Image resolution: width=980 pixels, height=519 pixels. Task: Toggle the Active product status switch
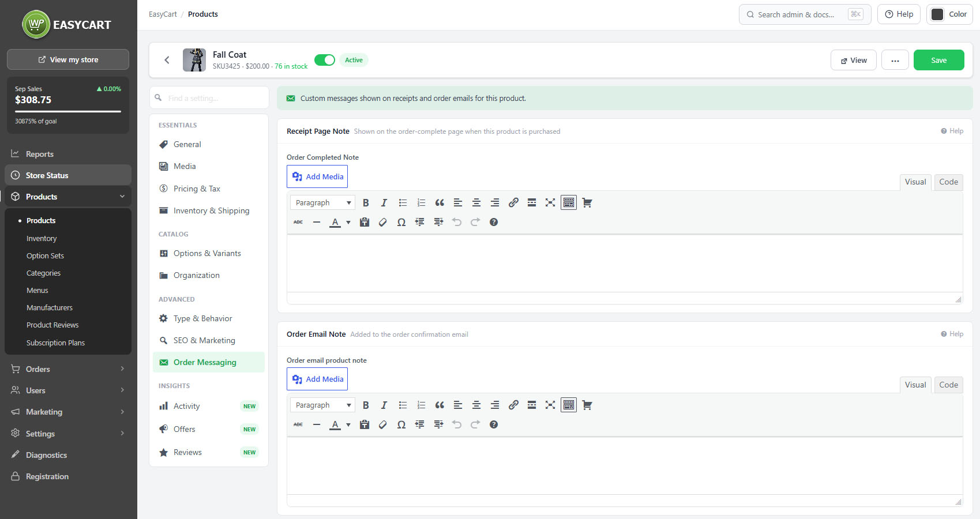click(x=325, y=60)
